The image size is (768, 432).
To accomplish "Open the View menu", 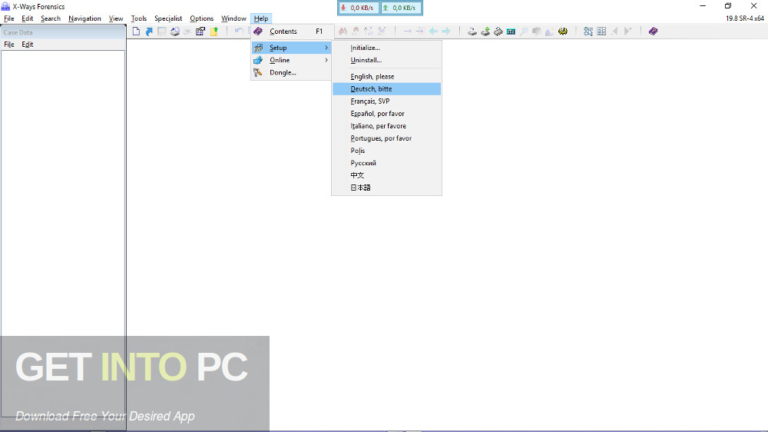I will pos(116,19).
